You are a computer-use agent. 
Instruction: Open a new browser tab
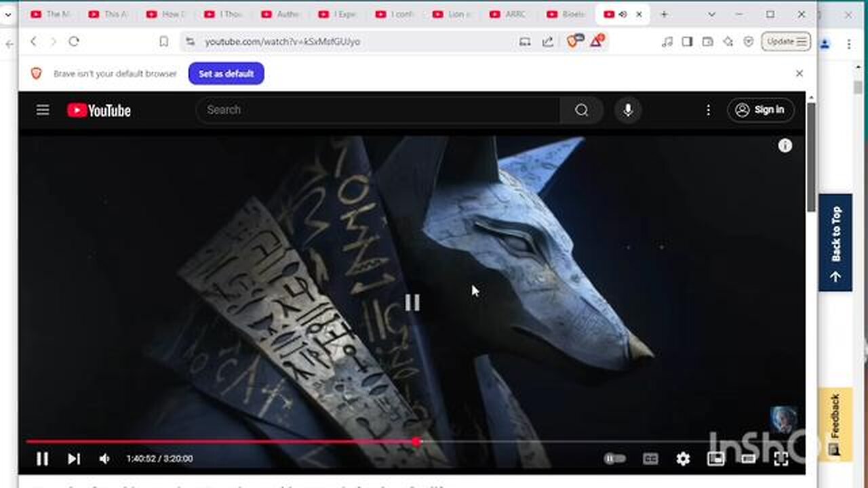click(x=664, y=14)
